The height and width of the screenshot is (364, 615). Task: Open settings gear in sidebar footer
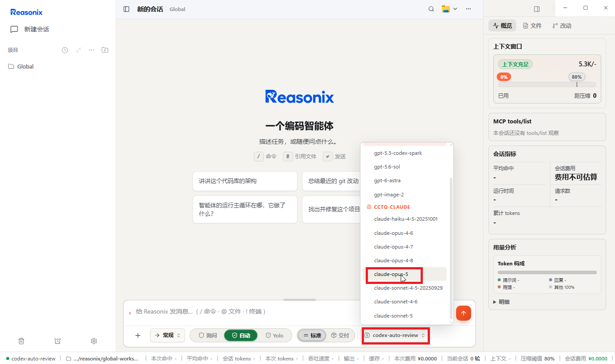(94, 341)
